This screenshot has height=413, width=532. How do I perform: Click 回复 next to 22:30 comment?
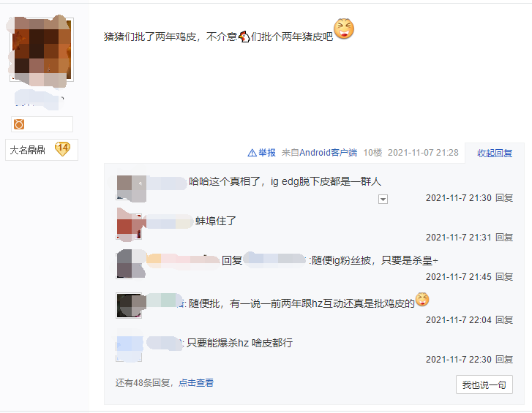coord(504,360)
